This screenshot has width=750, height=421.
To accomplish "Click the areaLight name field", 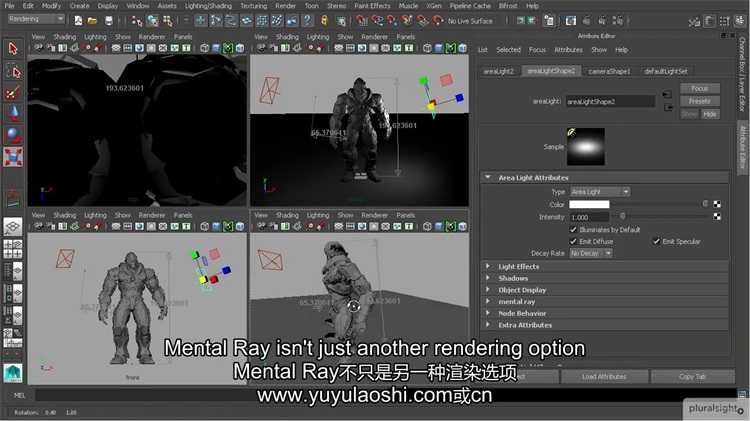I will [610, 101].
